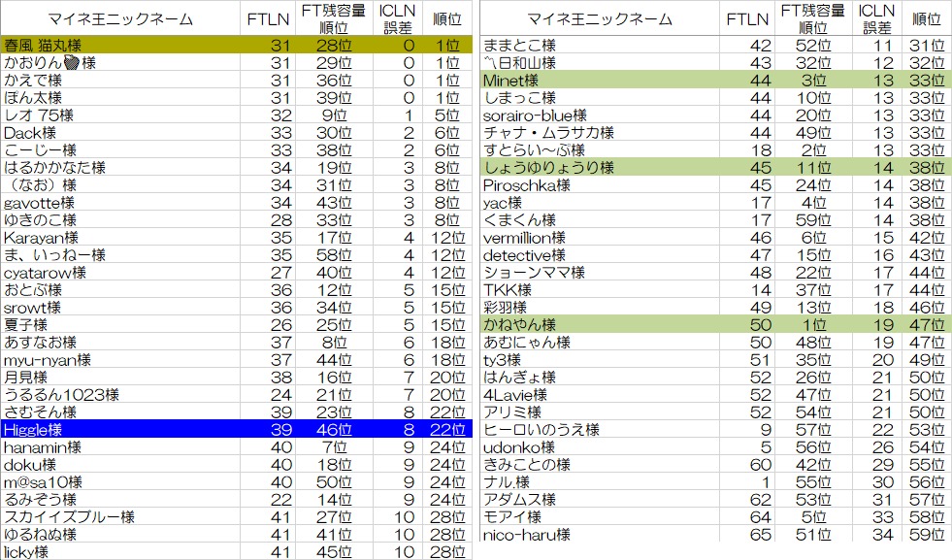Select right table's ICLN誤差 column header
This screenshot has width=952, height=560.
pyautogui.click(x=875, y=19)
